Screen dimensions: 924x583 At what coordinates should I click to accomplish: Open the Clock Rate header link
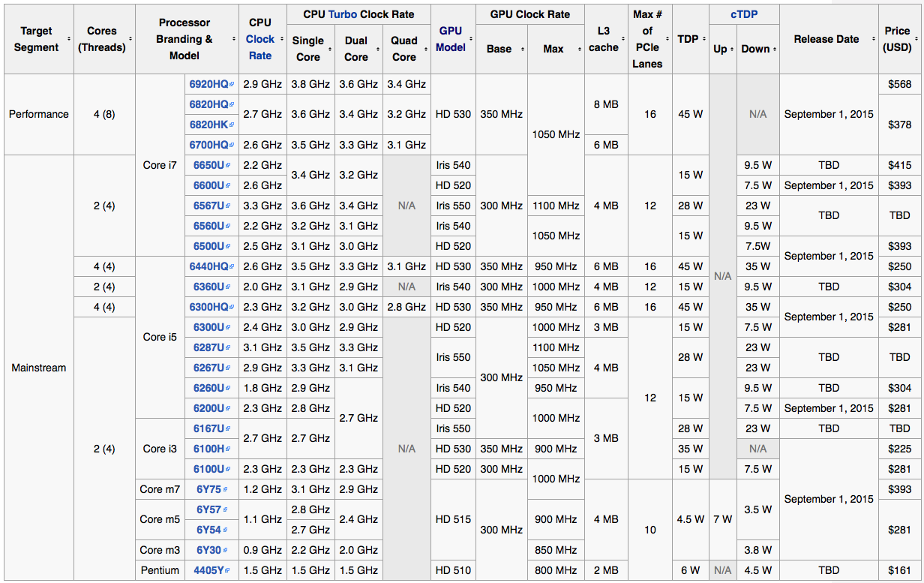pos(260,47)
